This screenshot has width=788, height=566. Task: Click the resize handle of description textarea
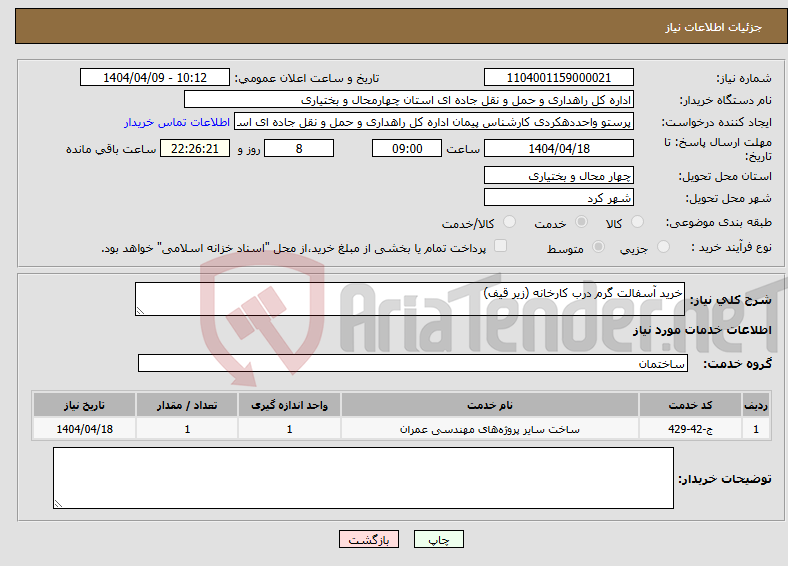pos(140,311)
